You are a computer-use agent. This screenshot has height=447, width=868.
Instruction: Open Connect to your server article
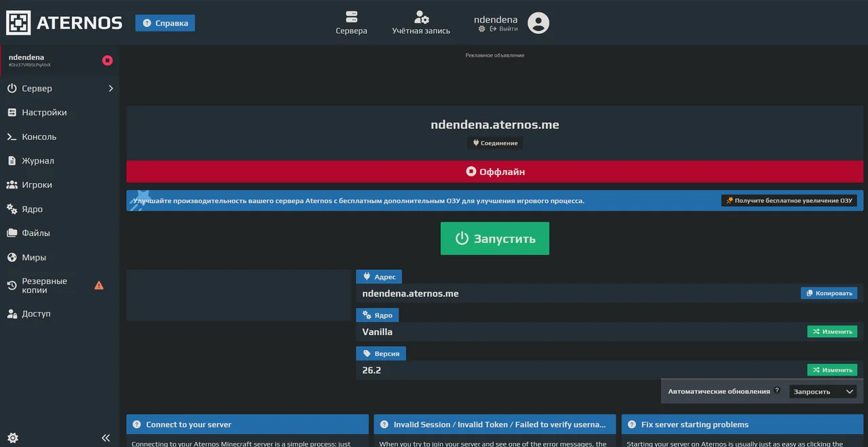(248, 425)
